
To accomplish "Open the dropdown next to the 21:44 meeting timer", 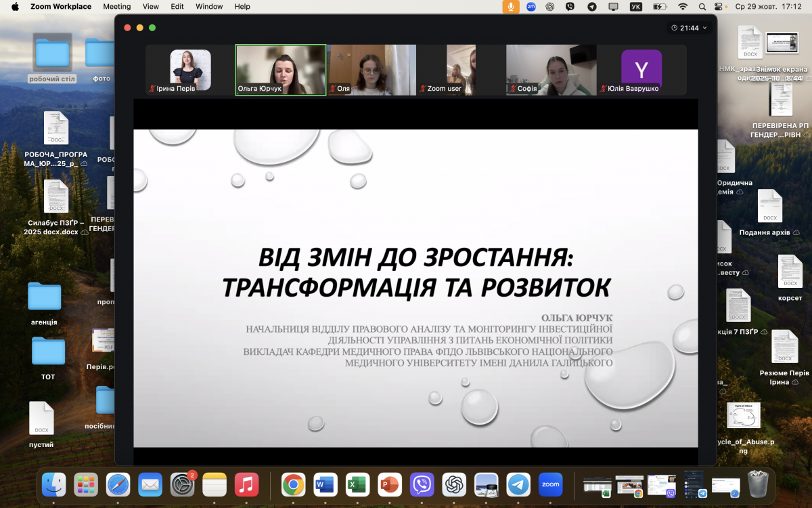I will pos(704,28).
